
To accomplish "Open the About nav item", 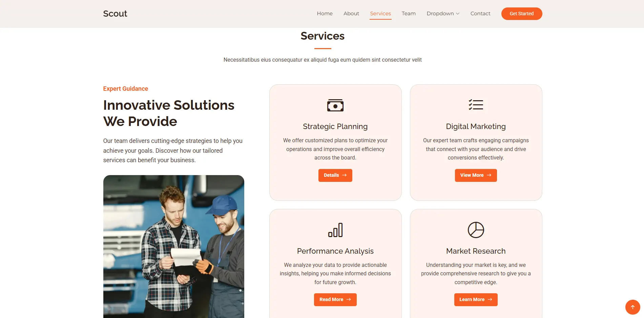I will point(351,14).
